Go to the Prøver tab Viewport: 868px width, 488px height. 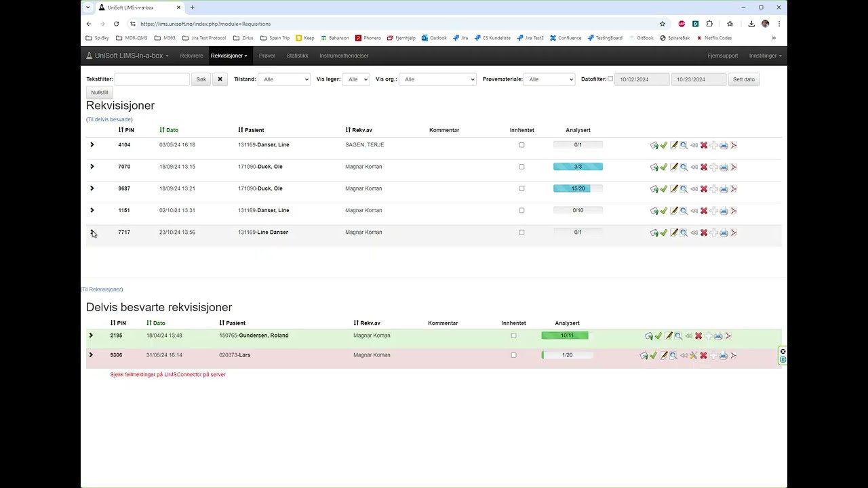[267, 56]
